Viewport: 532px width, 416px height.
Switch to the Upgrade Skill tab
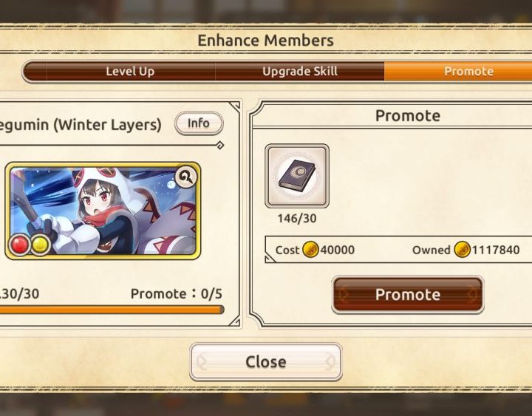300,71
